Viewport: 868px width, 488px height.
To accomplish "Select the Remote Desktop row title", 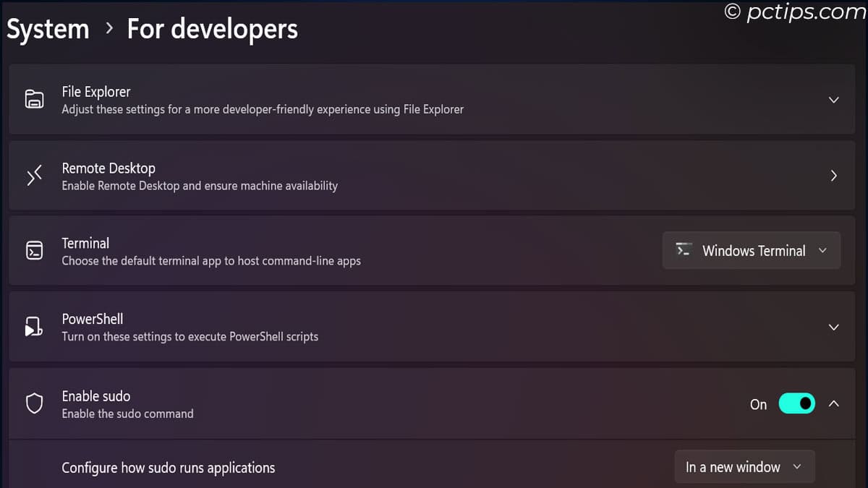I will (109, 168).
